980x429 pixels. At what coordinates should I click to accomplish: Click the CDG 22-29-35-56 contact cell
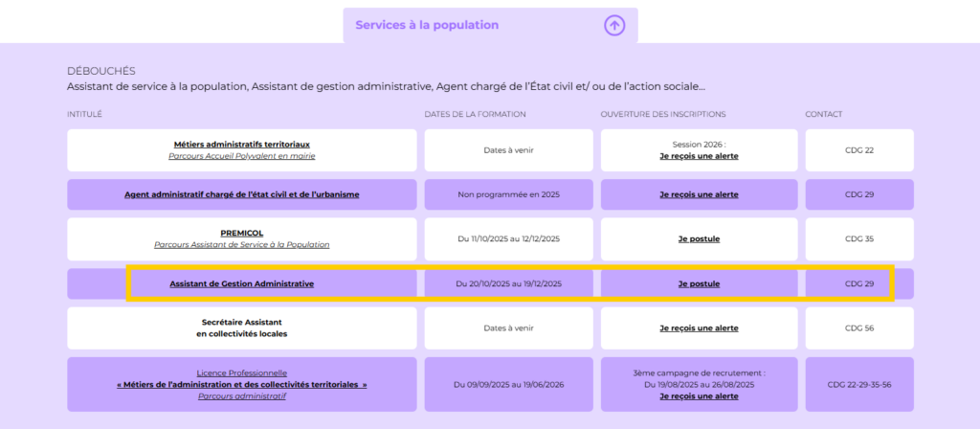(859, 384)
